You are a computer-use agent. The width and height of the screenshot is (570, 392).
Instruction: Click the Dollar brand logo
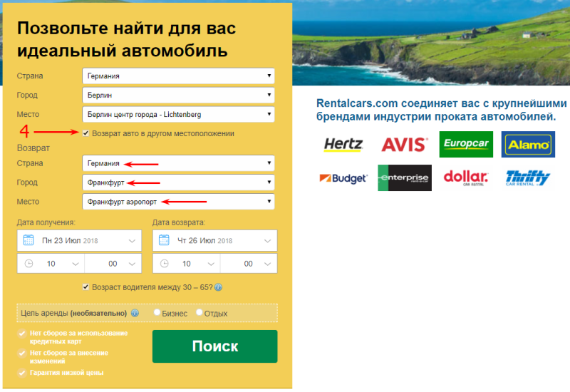pos(466,177)
